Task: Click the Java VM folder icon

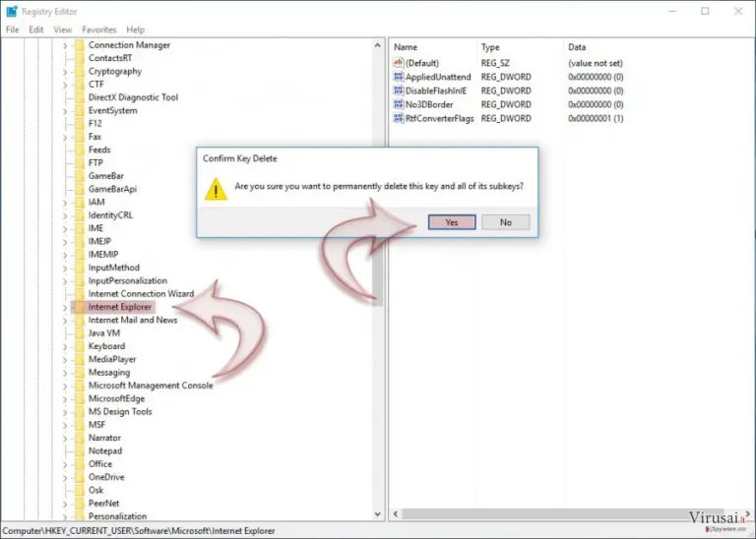Action: coord(79,332)
